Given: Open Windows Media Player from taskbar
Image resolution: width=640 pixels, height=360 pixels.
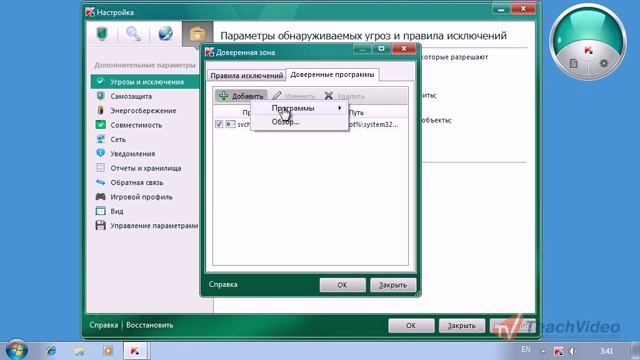Looking at the screenshot, I should (x=108, y=351).
